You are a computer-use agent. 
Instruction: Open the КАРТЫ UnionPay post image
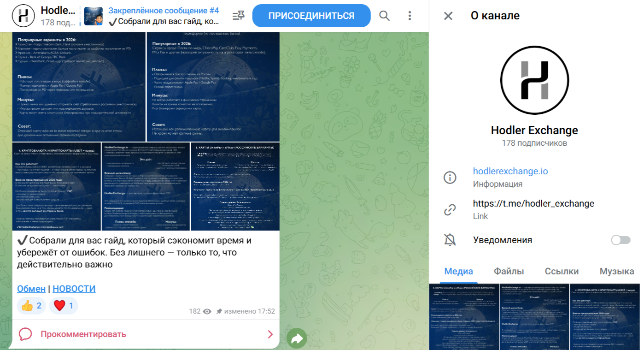[x=235, y=186]
